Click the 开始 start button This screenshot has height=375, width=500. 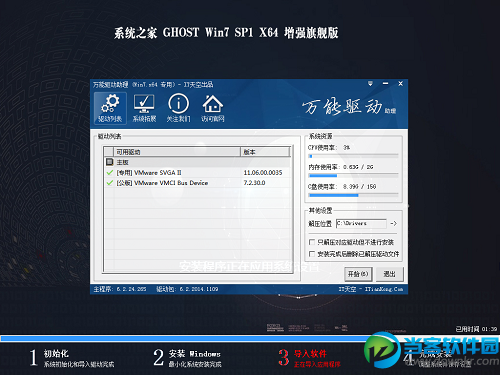(x=358, y=274)
